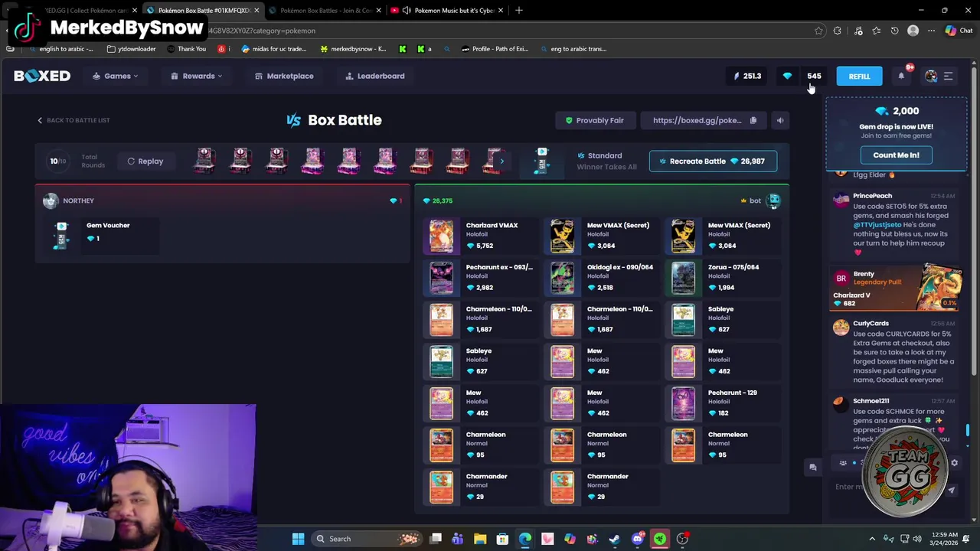Open the ytdownloader bookmark

click(132, 49)
